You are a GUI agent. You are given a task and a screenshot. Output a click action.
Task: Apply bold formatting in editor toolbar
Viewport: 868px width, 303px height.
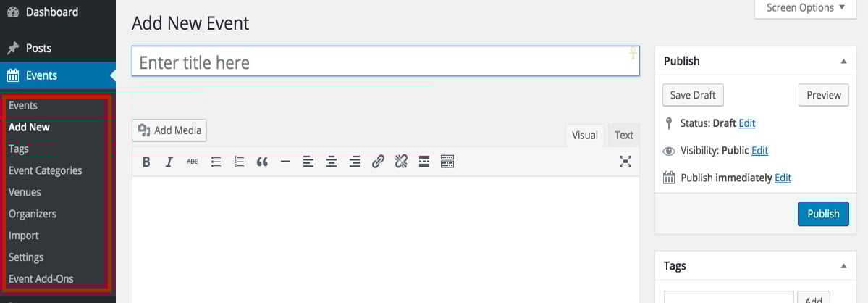(x=146, y=162)
